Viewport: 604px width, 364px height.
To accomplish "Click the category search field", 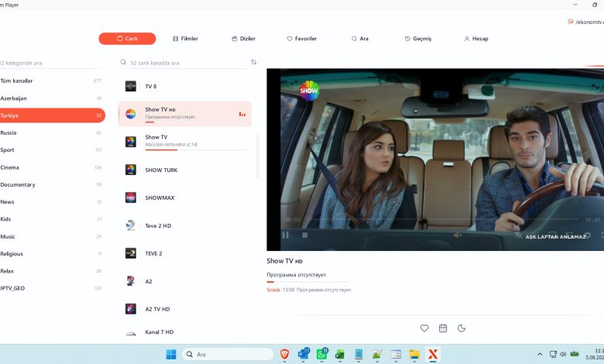I will (x=52, y=63).
